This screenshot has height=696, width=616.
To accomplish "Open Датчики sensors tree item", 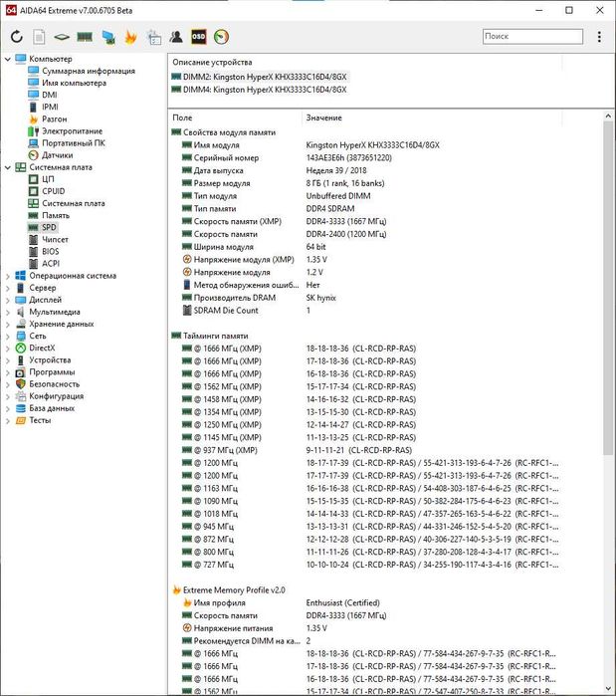I will [x=57, y=155].
